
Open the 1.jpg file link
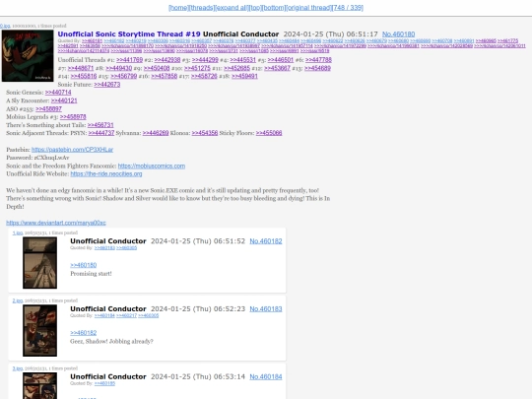tap(18, 233)
